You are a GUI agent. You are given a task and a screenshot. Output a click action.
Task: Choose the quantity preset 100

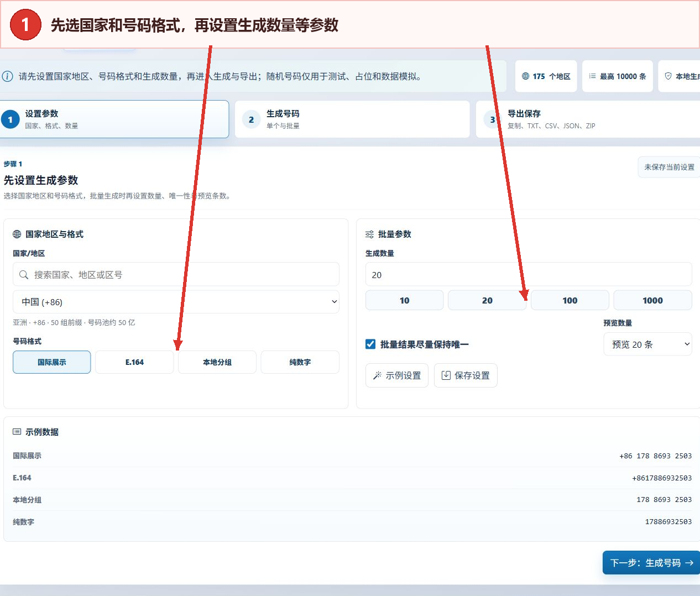click(570, 300)
